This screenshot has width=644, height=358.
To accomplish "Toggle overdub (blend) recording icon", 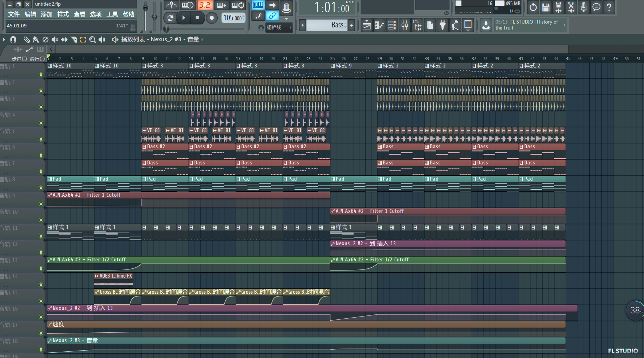I will [x=221, y=5].
